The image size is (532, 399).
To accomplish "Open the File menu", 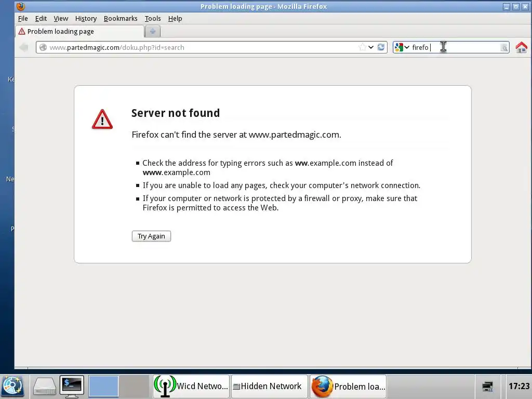I will click(x=23, y=18).
